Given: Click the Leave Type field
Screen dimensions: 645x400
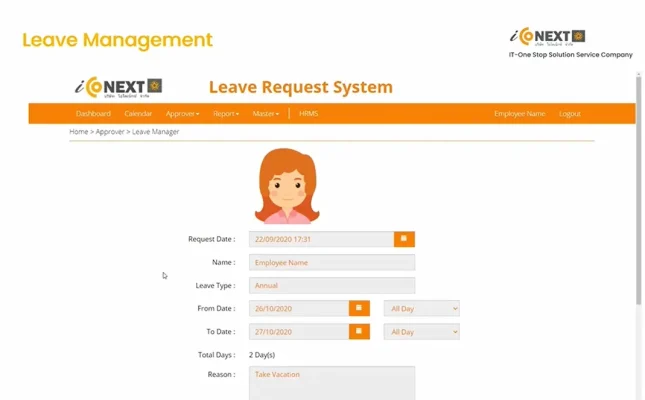Looking at the screenshot, I should coord(331,285).
